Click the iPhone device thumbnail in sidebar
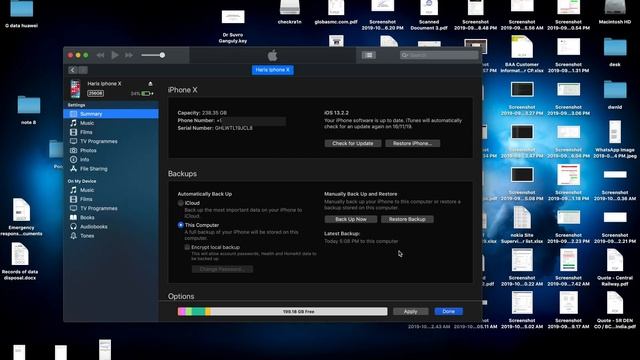 click(76, 89)
